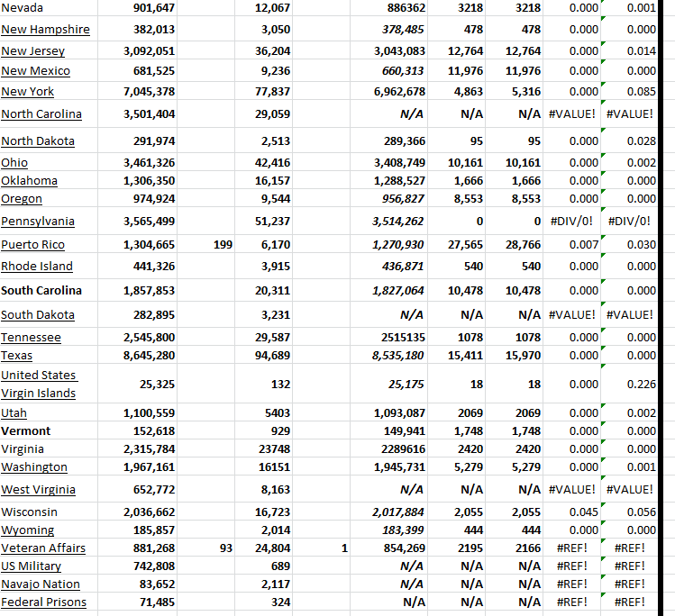The width and height of the screenshot is (675, 616).
Task: Follow the West Virginia hyperlink
Action: (38, 489)
